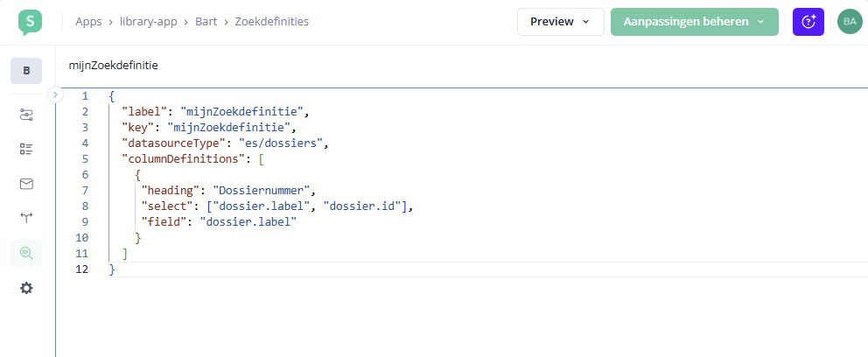Image resolution: width=868 pixels, height=357 pixels.
Task: Open the Aanpassingen beheren dropdown
Action: (x=694, y=22)
